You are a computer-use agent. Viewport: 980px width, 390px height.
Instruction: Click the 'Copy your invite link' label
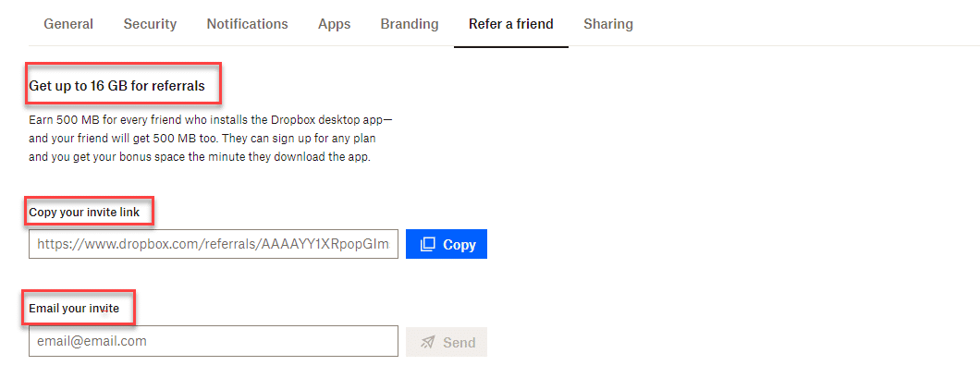pyautogui.click(x=84, y=213)
